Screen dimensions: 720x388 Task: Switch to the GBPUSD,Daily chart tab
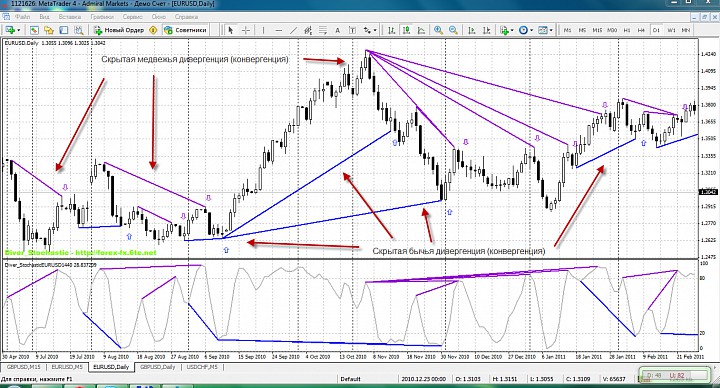point(158,367)
